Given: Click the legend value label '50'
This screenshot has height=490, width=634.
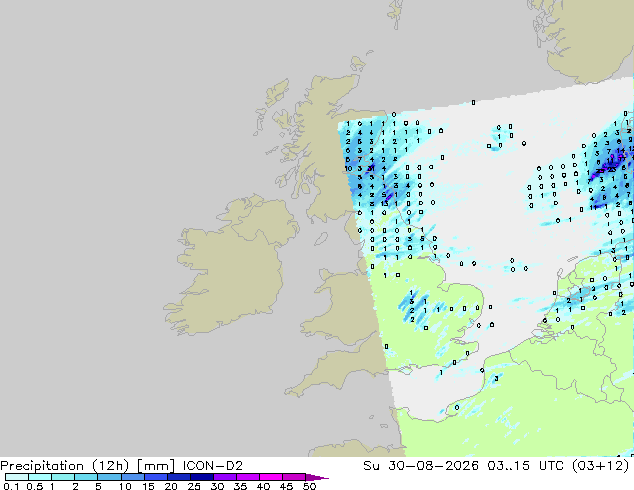Looking at the screenshot, I should point(309,486).
